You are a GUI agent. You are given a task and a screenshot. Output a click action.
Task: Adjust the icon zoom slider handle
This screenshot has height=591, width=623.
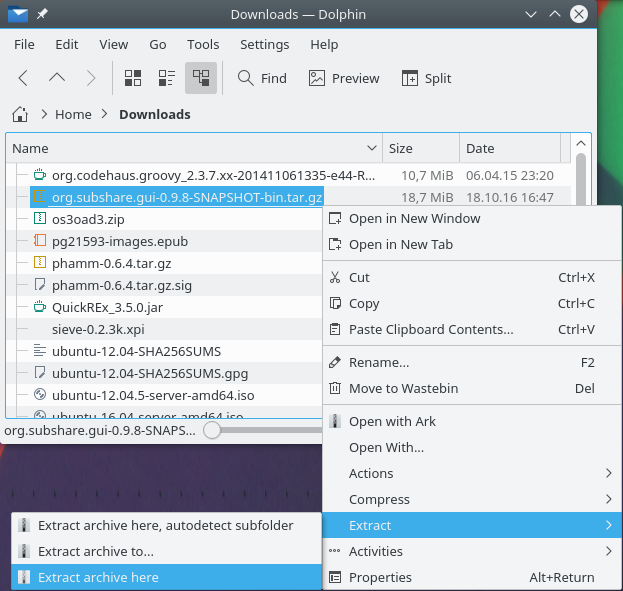[x=211, y=430]
